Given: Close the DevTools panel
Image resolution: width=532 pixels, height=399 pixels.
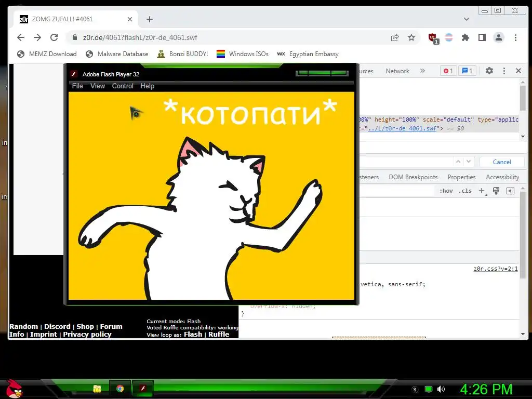Looking at the screenshot, I should (518, 71).
